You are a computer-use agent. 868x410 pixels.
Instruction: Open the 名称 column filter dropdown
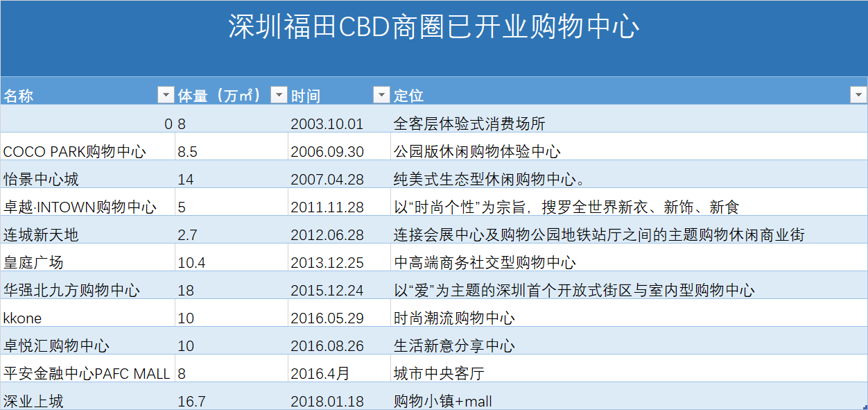pos(166,95)
